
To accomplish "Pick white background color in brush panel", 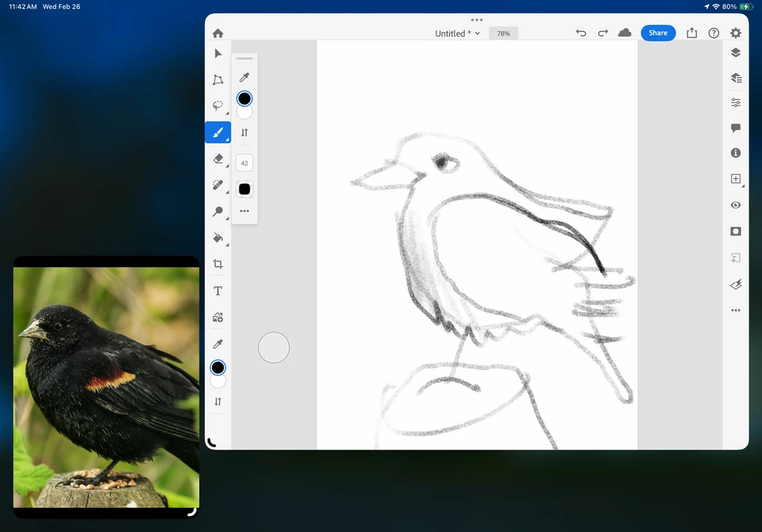I will point(244,113).
